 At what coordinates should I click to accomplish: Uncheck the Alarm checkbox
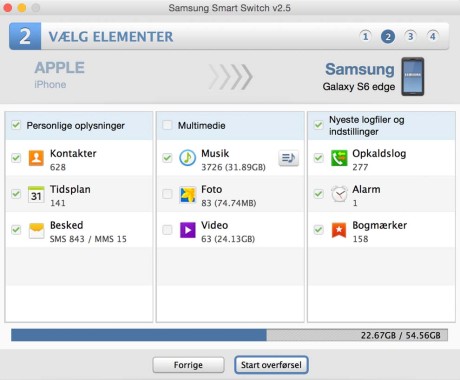(x=318, y=194)
